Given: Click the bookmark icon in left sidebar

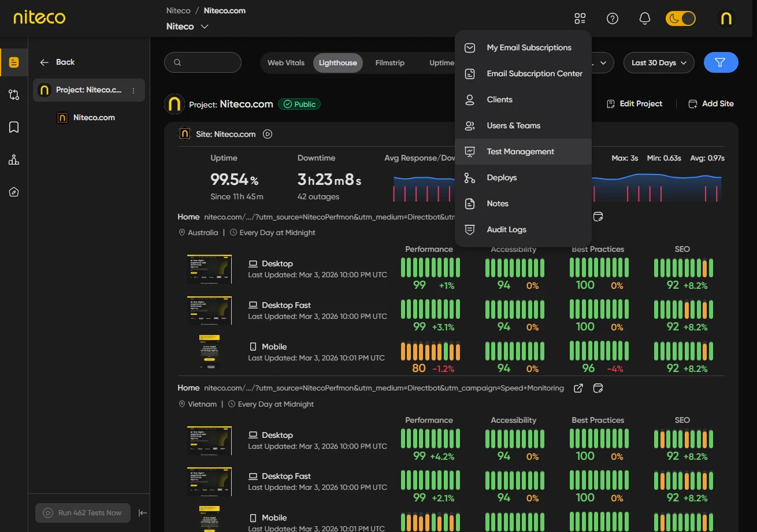Looking at the screenshot, I should (14, 127).
